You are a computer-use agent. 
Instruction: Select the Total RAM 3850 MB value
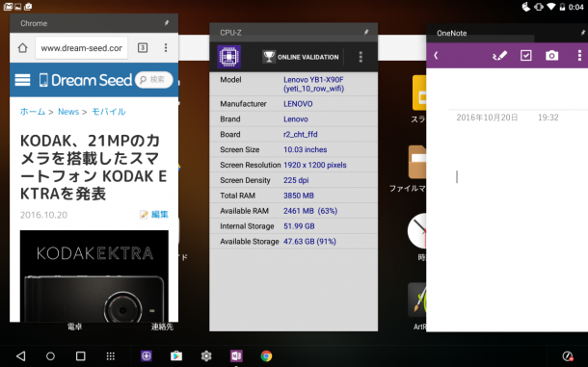299,196
